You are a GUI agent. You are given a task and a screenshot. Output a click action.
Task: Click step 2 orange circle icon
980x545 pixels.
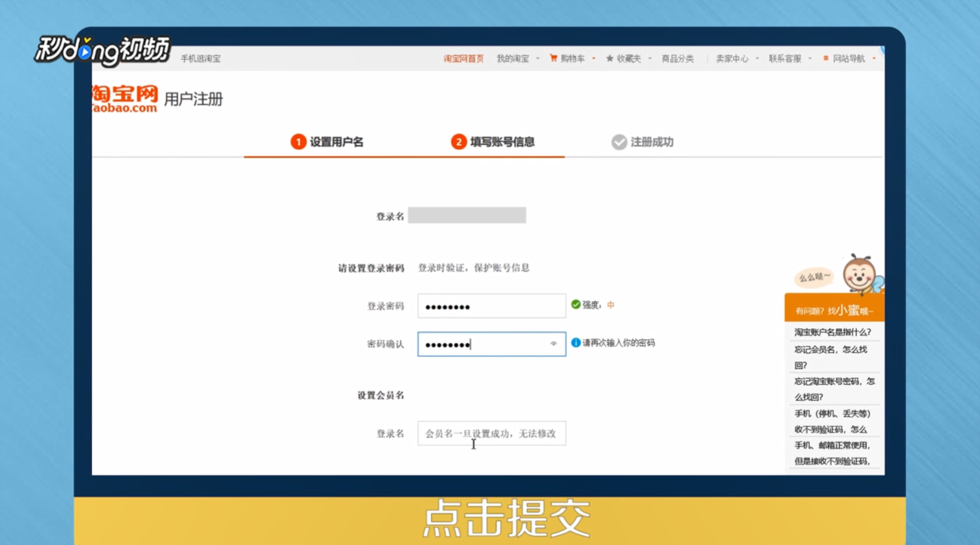coord(459,142)
